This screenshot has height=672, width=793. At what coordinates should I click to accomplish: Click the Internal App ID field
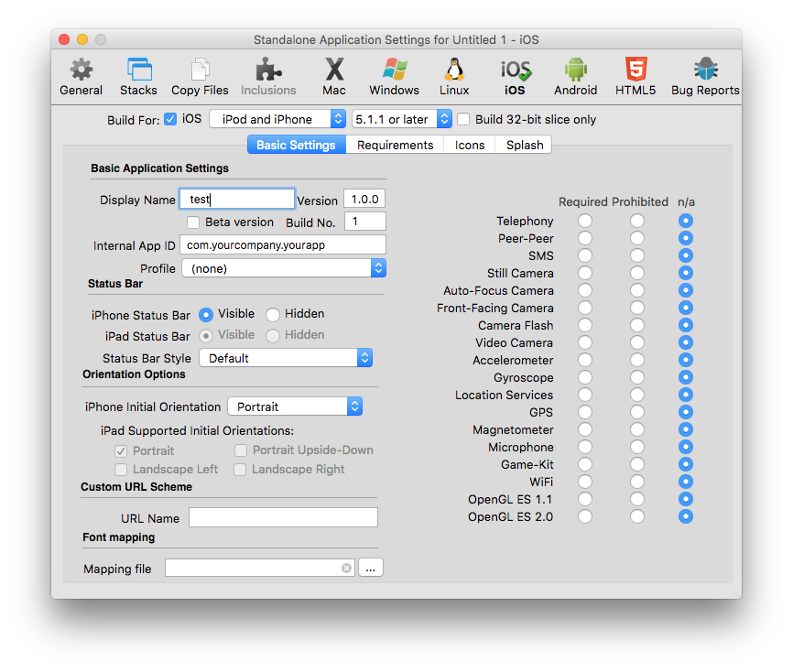pyautogui.click(x=283, y=245)
